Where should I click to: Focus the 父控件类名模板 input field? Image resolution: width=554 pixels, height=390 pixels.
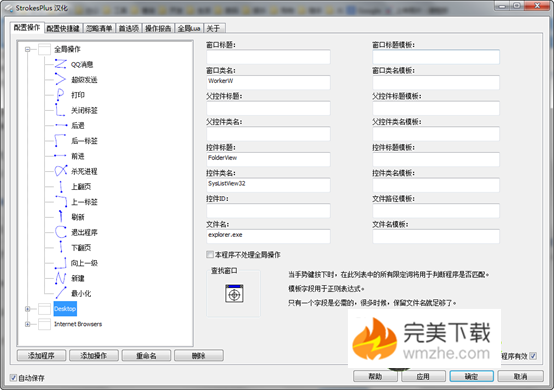(x=436, y=134)
